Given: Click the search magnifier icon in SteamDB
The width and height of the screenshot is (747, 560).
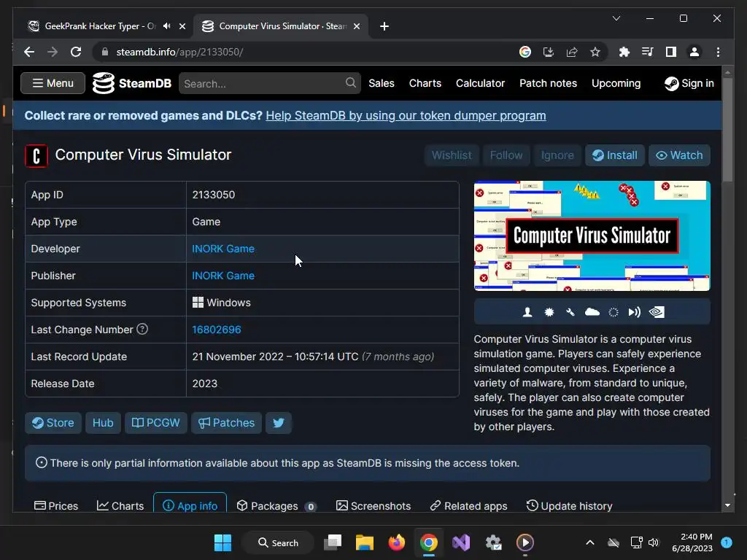Looking at the screenshot, I should tap(351, 83).
